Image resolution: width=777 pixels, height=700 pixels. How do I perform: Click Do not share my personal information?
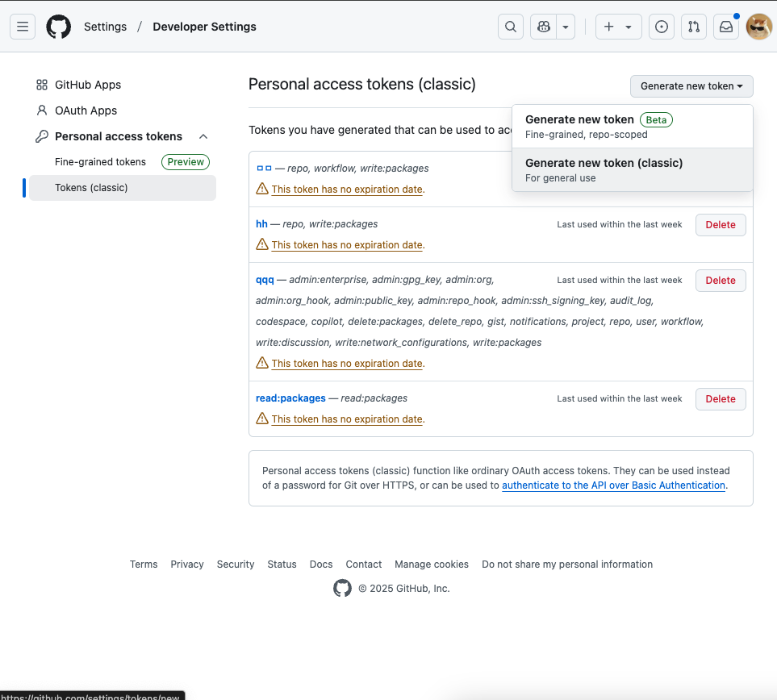click(567, 565)
